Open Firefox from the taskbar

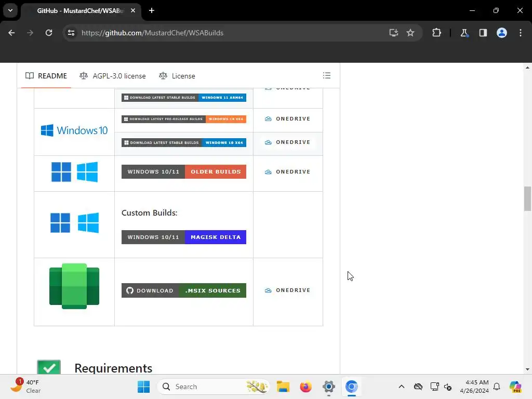(305, 387)
